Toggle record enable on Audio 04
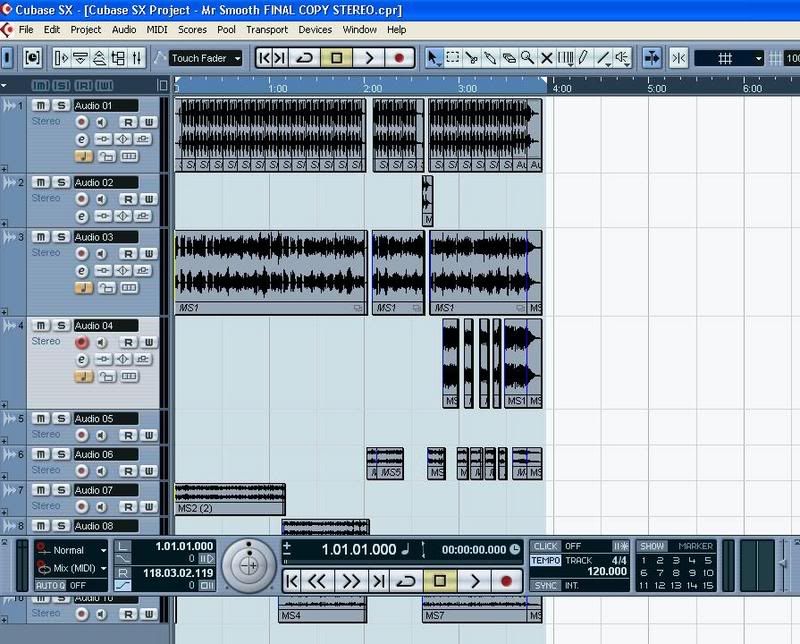This screenshot has width=800, height=644. click(x=82, y=342)
